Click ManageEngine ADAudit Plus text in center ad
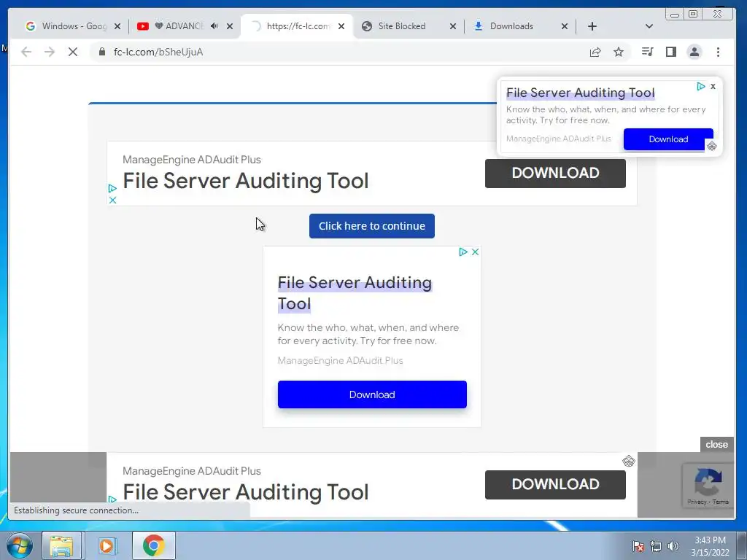The height and width of the screenshot is (560, 747). pyautogui.click(x=340, y=360)
